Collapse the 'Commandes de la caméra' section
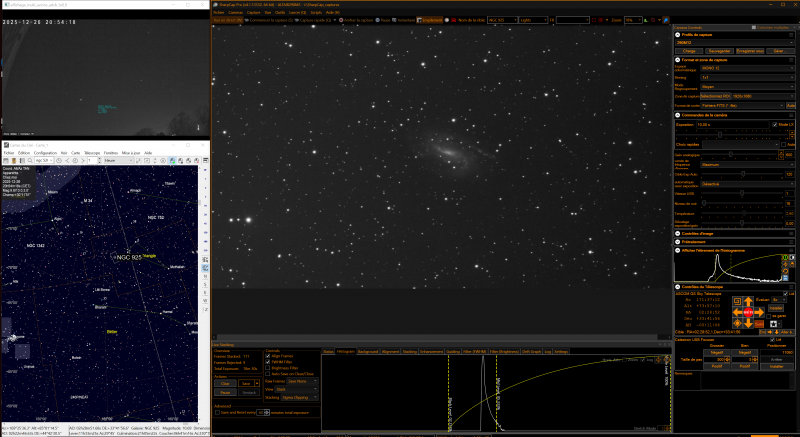The image size is (800, 437). 678,115
